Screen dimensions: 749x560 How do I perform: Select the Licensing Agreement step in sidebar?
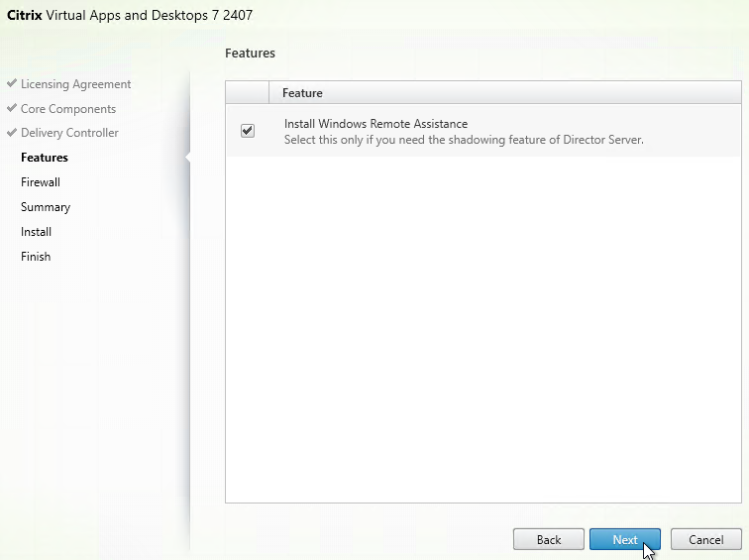click(x=75, y=84)
